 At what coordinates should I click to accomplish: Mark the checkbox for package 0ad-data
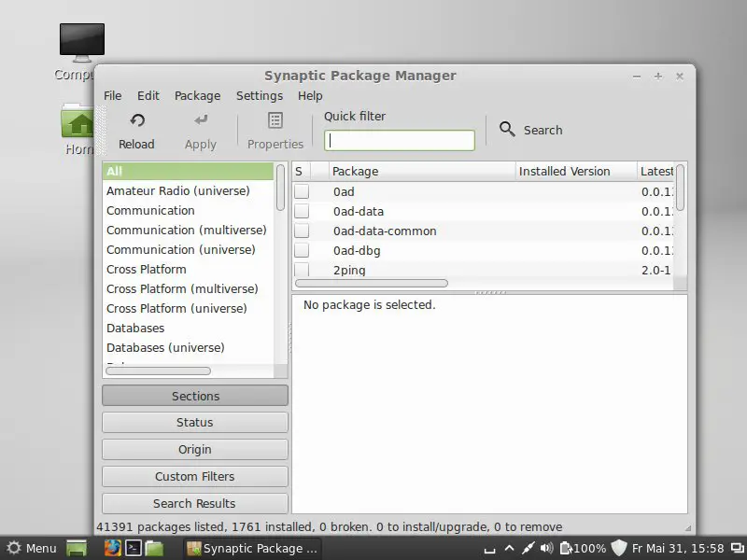point(302,211)
